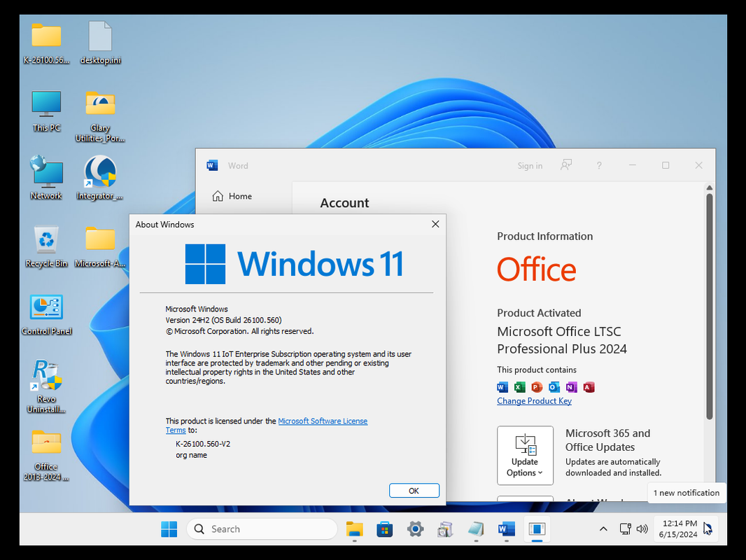Click the active winver taskbar icon
746x560 pixels.
tap(537, 529)
